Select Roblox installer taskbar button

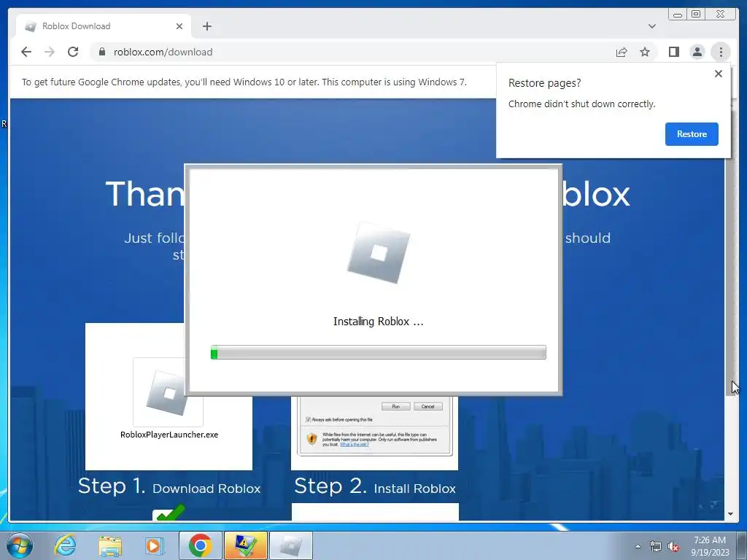pyautogui.click(x=291, y=545)
